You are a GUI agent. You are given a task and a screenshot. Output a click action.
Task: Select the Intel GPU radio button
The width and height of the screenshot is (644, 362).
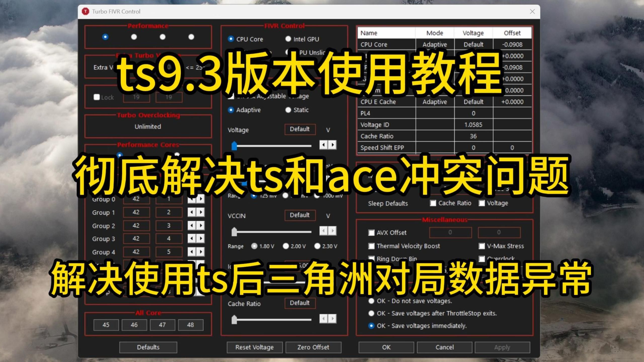[x=288, y=39]
